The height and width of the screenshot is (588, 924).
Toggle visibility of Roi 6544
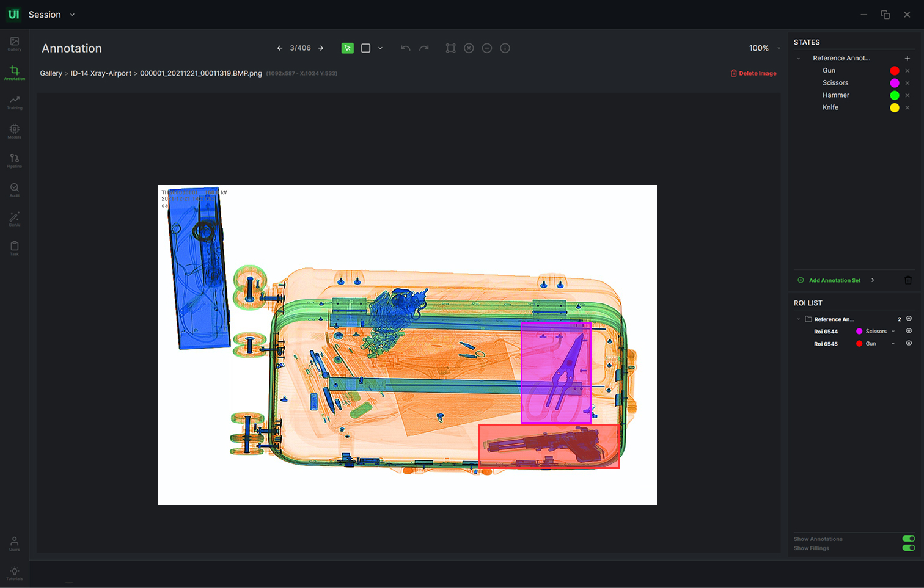909,331
